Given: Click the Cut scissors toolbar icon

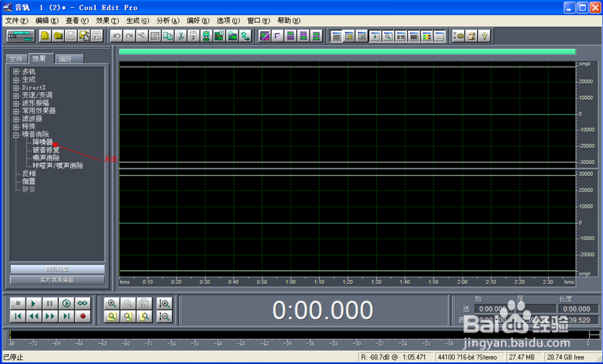Looking at the screenshot, I should point(180,36).
